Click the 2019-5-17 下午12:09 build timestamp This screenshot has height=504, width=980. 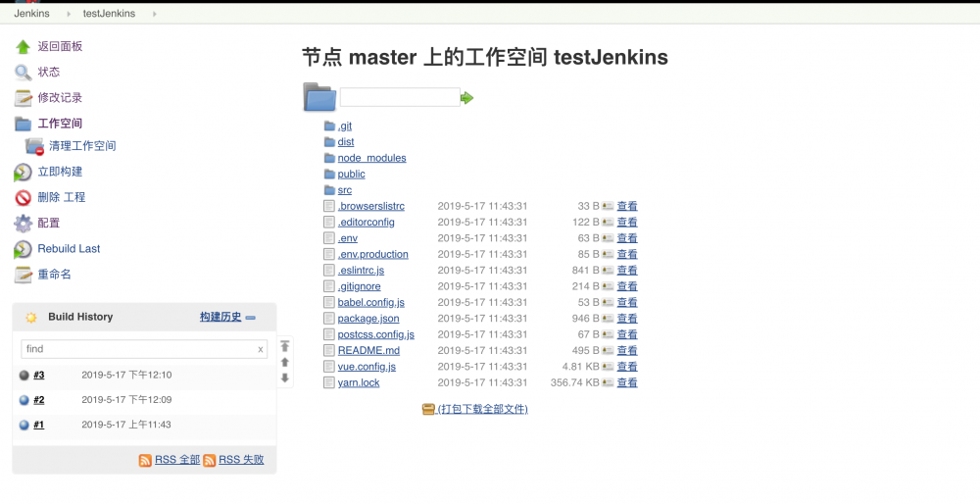tap(126, 400)
